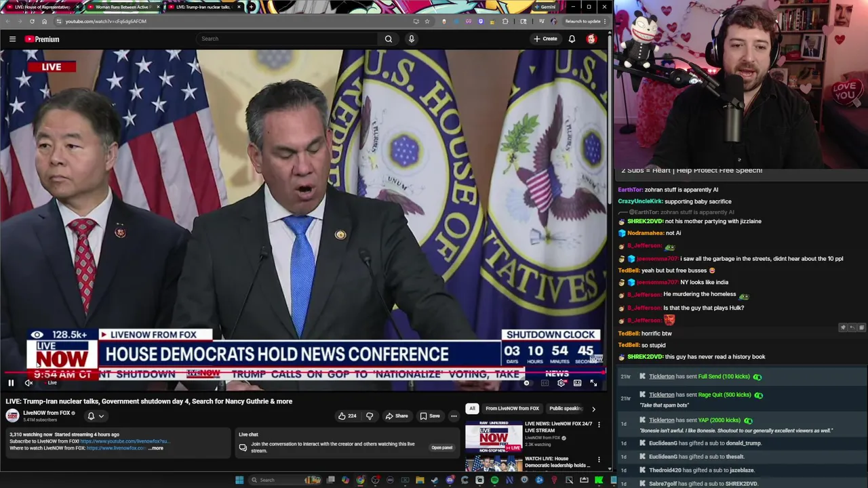This screenshot has height=488, width=868.
Task: Open video player settings gear
Action: [x=561, y=383]
